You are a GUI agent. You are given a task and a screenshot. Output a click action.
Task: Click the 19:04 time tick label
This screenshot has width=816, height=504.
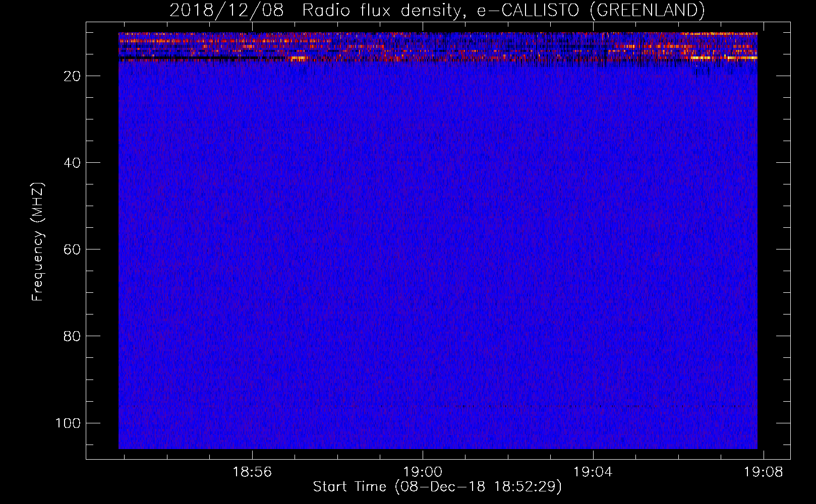coord(593,472)
